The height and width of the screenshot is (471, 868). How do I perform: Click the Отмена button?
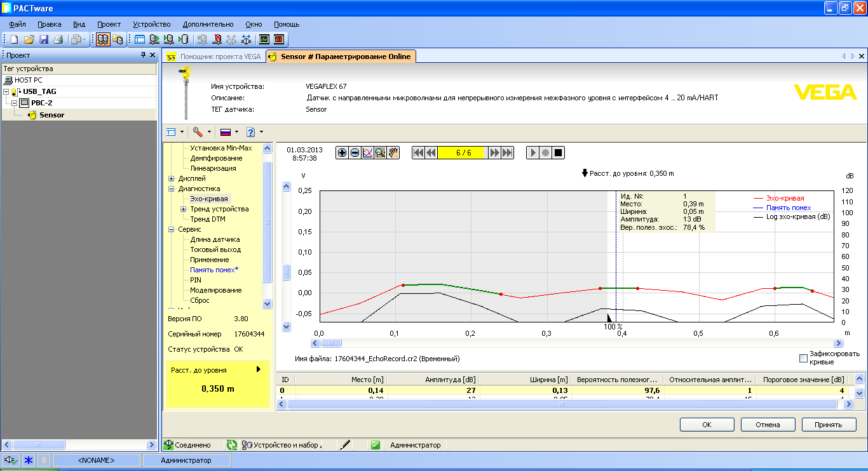coord(768,425)
